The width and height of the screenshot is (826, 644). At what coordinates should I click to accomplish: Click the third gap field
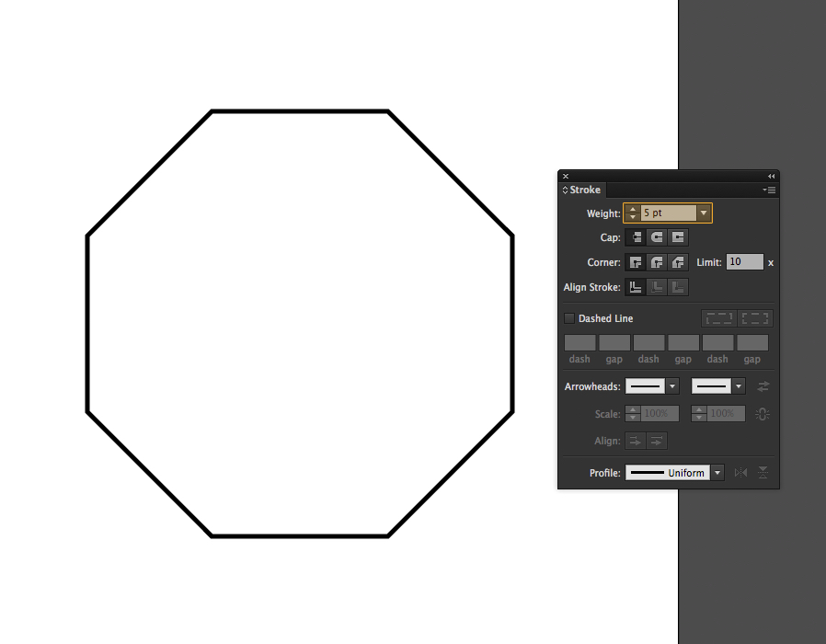[x=752, y=342]
